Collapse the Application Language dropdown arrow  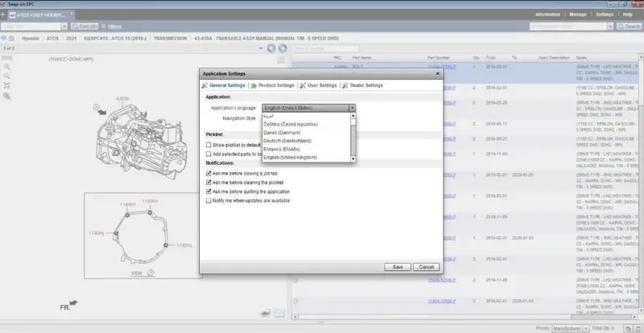click(x=352, y=108)
